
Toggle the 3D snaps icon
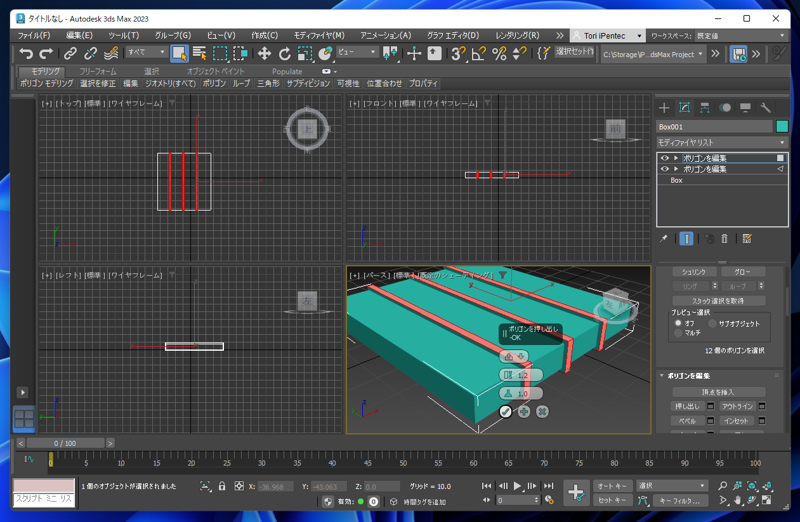pyautogui.click(x=458, y=53)
